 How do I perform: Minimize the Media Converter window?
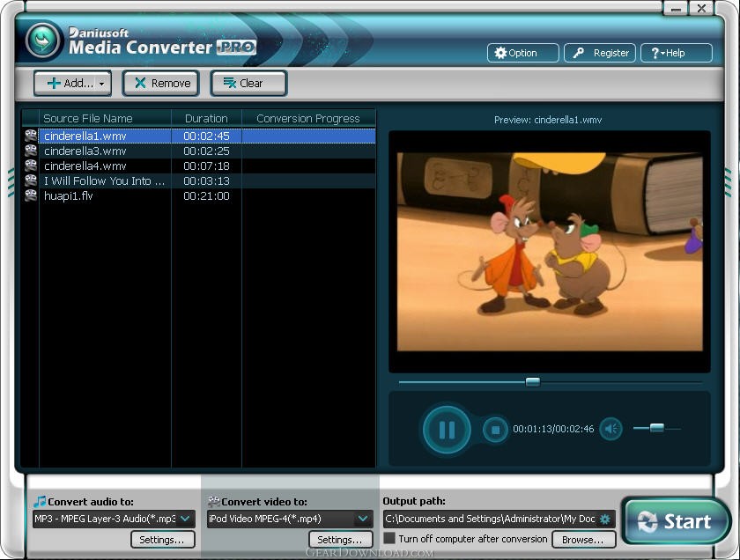pos(676,9)
